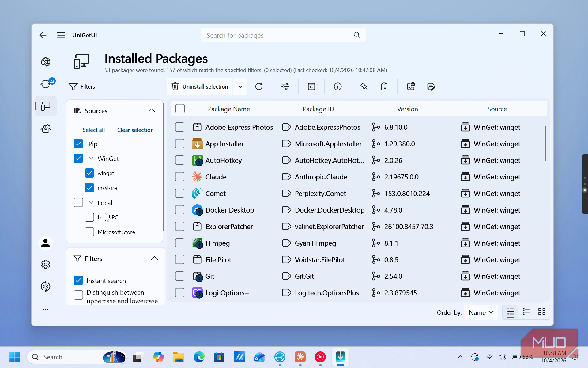Open ignored updates clipboard icon

(x=384, y=86)
